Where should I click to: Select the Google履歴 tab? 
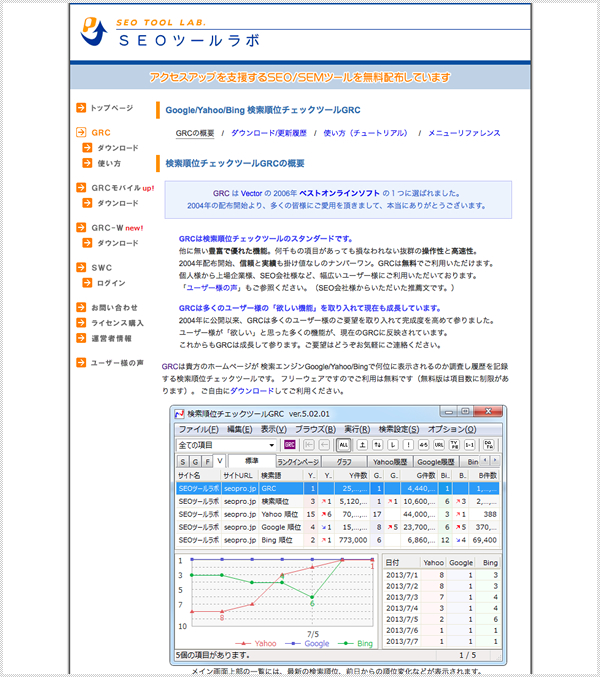[x=436, y=462]
